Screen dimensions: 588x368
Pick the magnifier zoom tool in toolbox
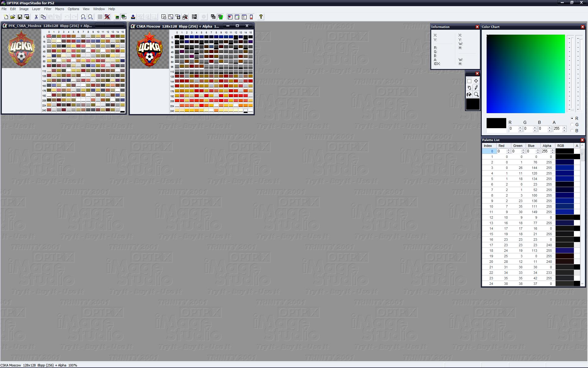point(476,94)
